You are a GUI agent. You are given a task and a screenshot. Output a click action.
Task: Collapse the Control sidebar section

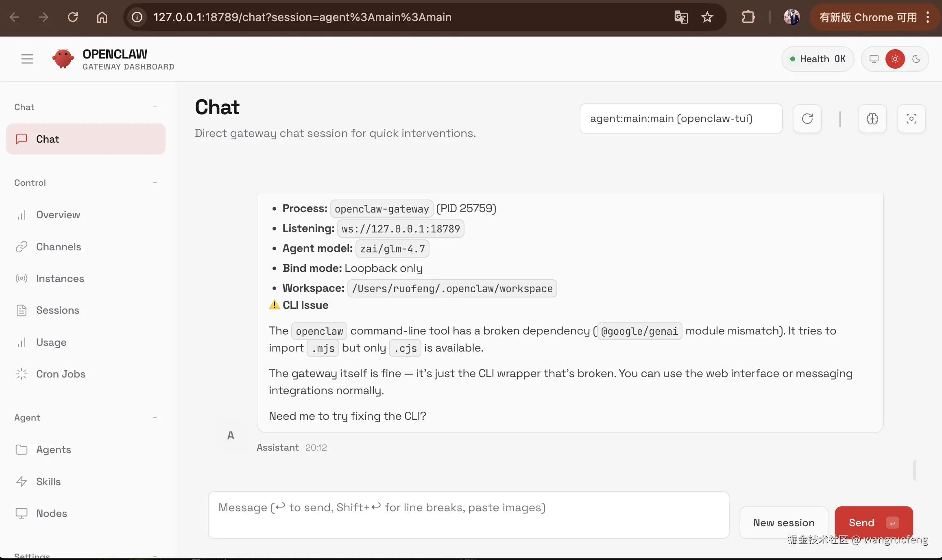pos(155,182)
